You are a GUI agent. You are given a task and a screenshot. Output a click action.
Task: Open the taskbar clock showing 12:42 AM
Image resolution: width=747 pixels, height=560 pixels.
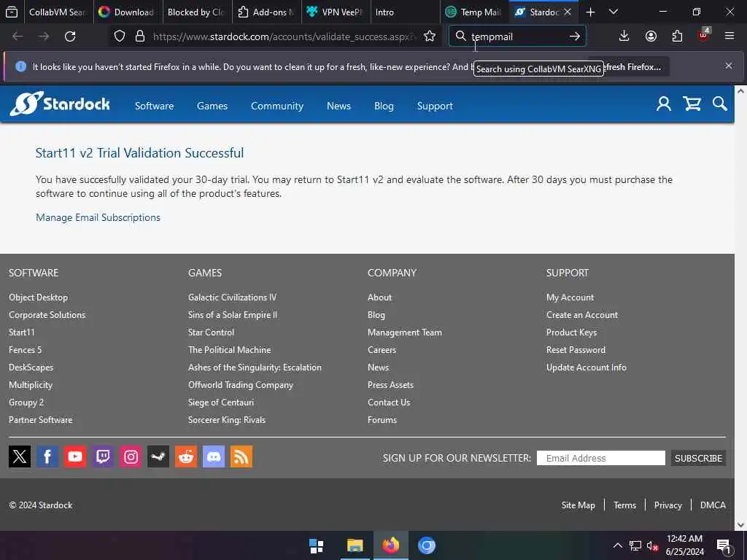coord(684,545)
